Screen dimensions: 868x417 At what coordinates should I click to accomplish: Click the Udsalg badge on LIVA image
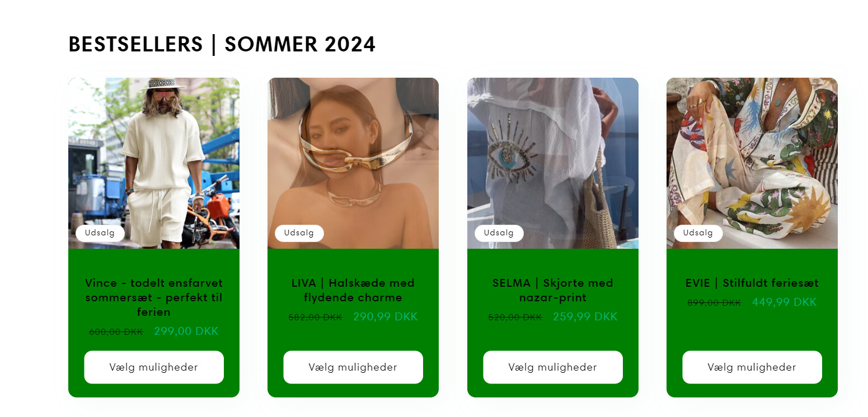click(x=299, y=233)
